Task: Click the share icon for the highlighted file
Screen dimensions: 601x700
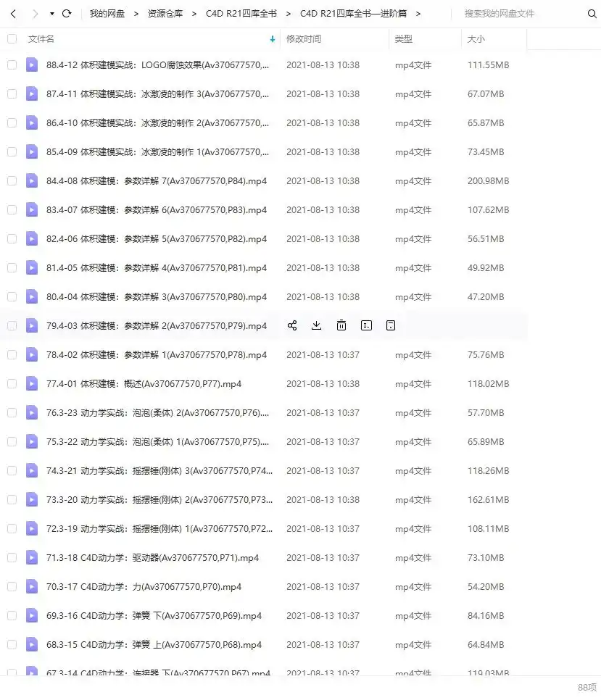Action: pos(292,325)
